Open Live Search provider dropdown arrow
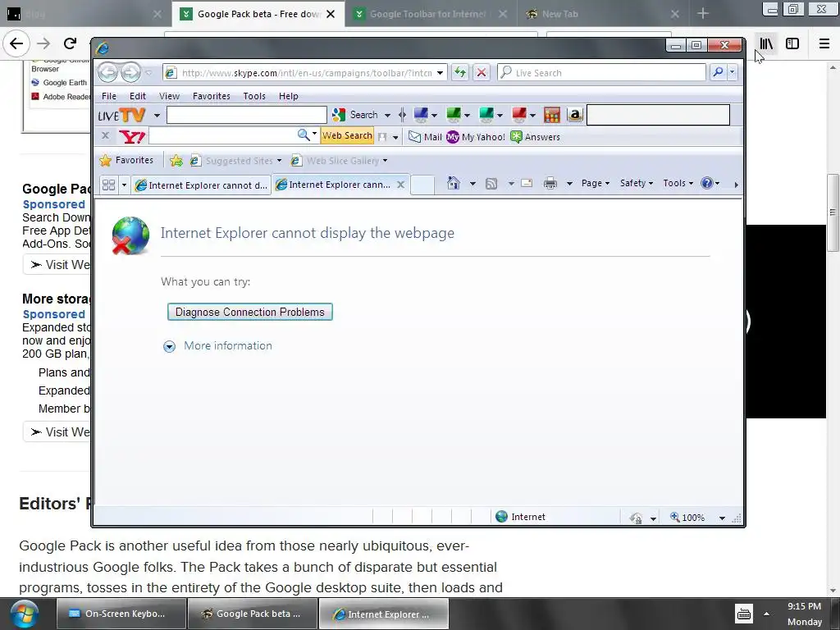The width and height of the screenshot is (840, 630). click(732, 72)
